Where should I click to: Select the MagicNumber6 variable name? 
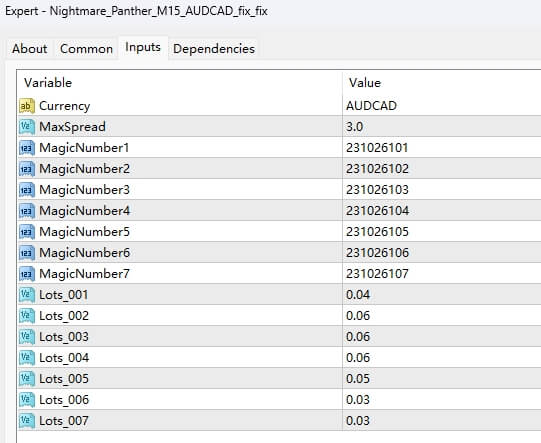pyautogui.click(x=85, y=253)
